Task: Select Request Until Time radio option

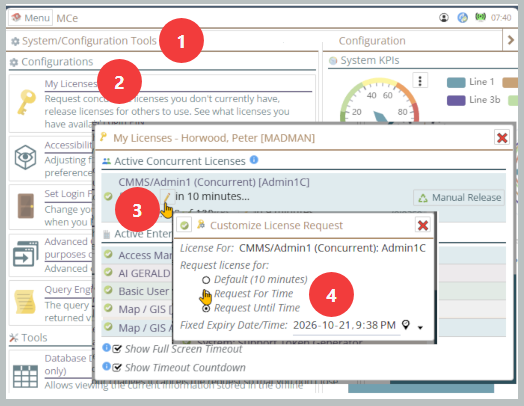Action: tap(206, 308)
